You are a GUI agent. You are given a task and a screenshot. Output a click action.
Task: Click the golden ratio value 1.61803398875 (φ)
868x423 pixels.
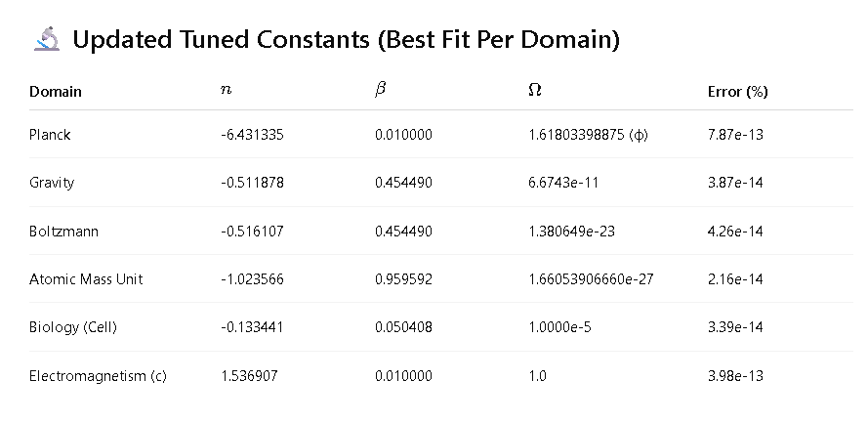pos(588,135)
